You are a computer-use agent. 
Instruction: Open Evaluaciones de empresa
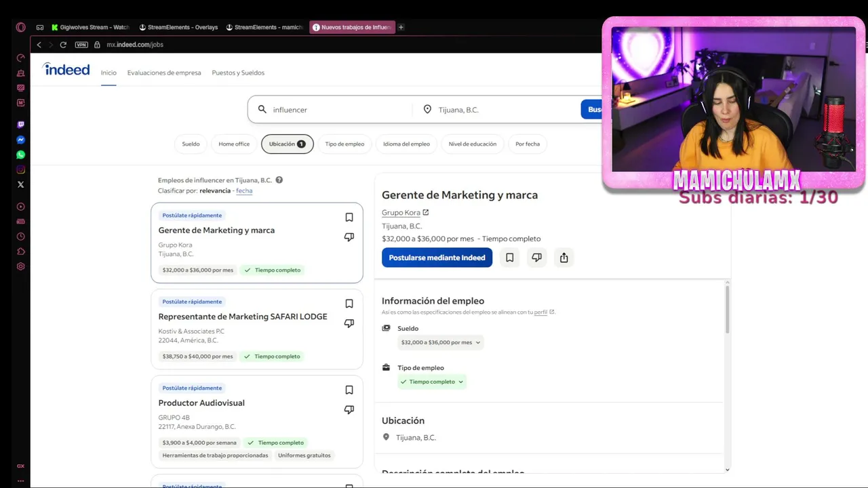164,73
